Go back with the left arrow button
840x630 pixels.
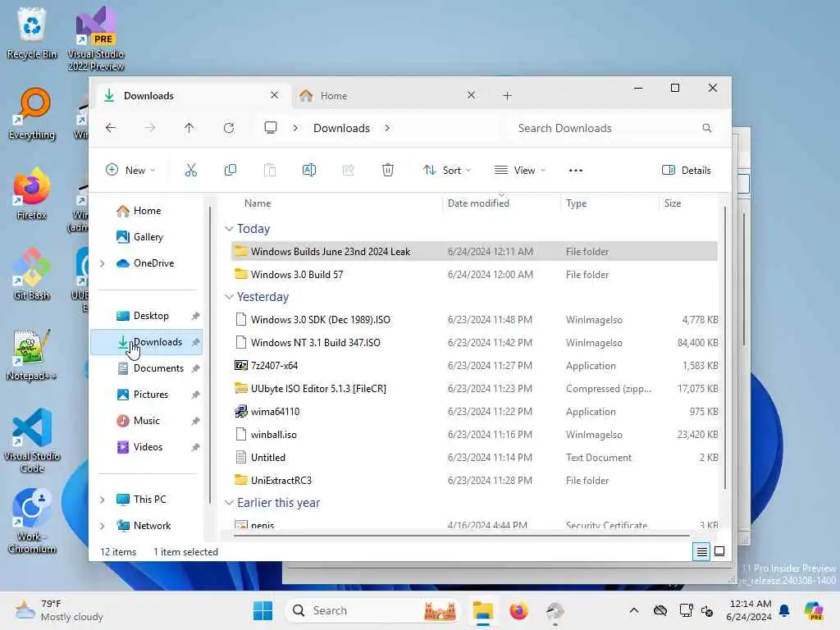coord(111,128)
